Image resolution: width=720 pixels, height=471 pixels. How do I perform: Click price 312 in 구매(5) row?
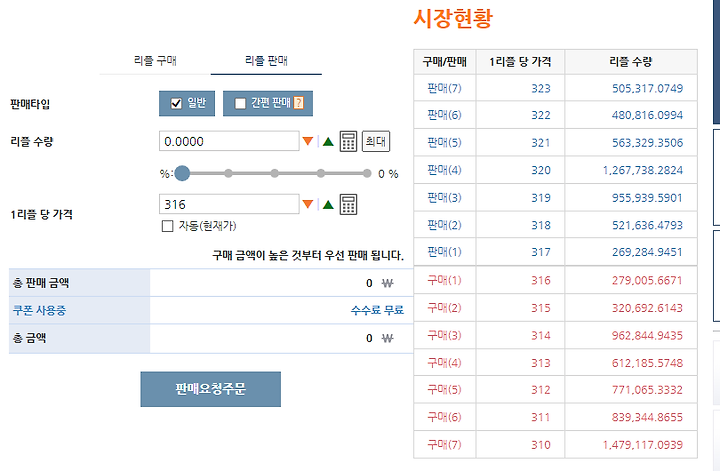(540, 390)
